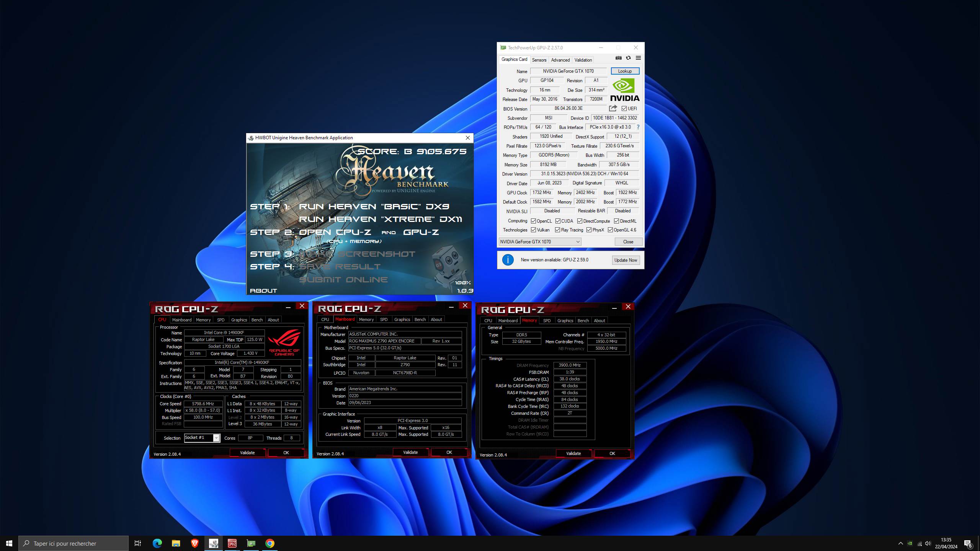
Task: Click BIOS Version 86.04.26.00.3E in GPU-Z
Action: click(568, 108)
